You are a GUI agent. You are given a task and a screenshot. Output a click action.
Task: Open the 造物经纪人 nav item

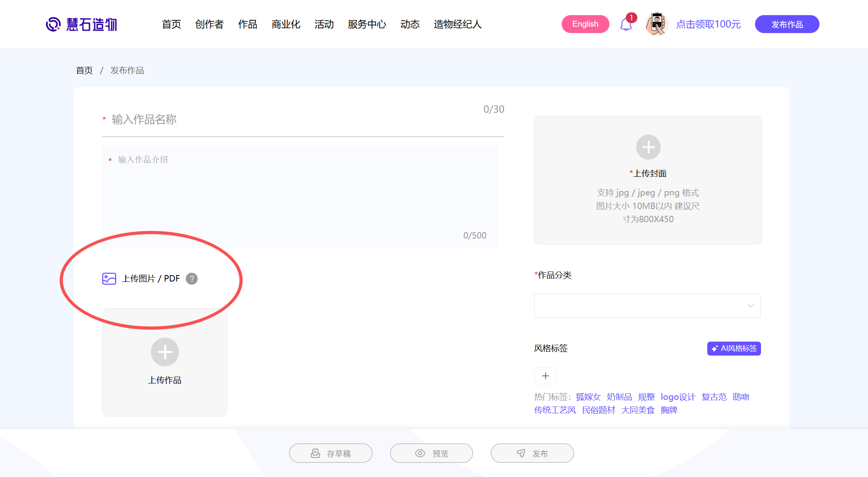pos(457,24)
